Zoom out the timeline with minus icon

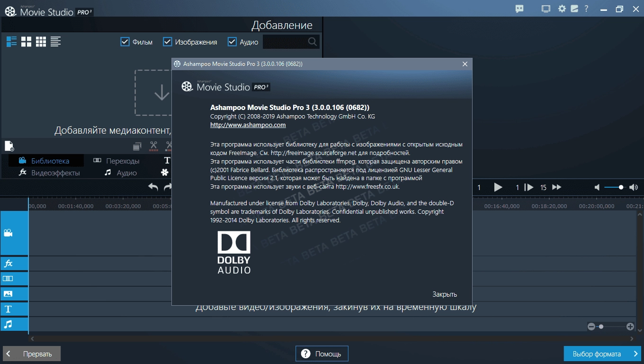[591, 326]
